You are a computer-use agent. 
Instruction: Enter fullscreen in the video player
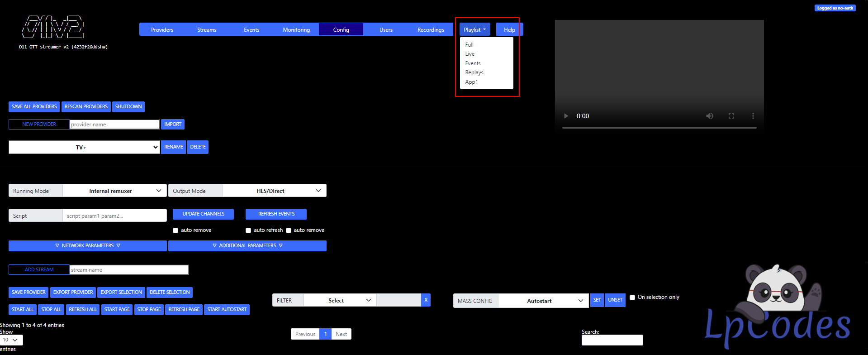coord(731,116)
